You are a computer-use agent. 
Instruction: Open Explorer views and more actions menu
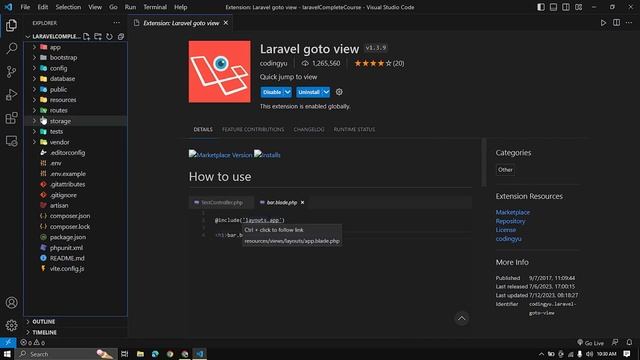[x=117, y=23]
